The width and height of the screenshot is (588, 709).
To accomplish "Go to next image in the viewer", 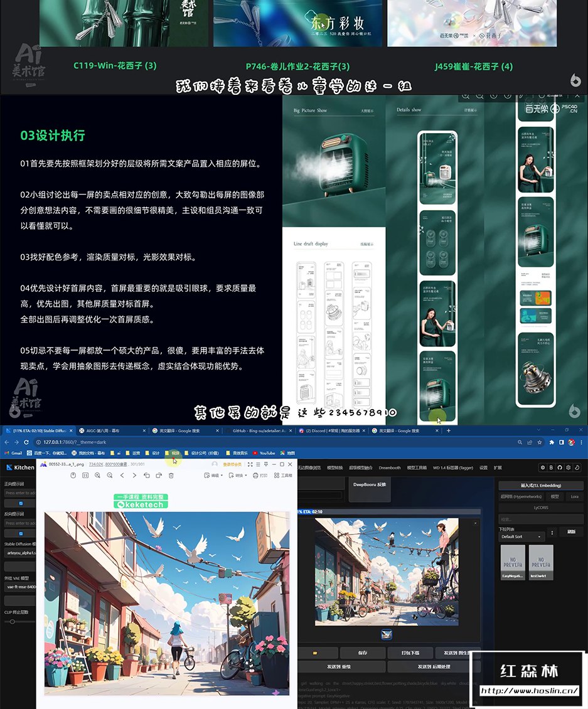I will tap(134, 475).
